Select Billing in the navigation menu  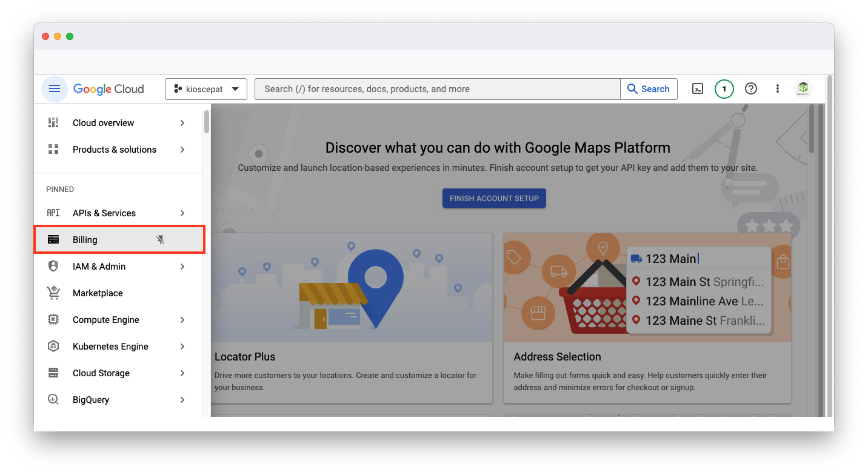[x=85, y=240]
